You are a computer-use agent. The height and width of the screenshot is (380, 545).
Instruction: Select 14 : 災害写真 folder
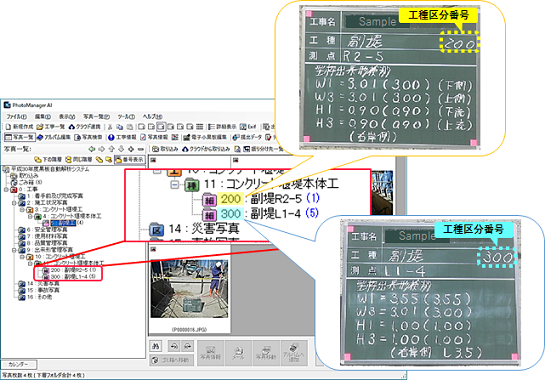(x=39, y=284)
